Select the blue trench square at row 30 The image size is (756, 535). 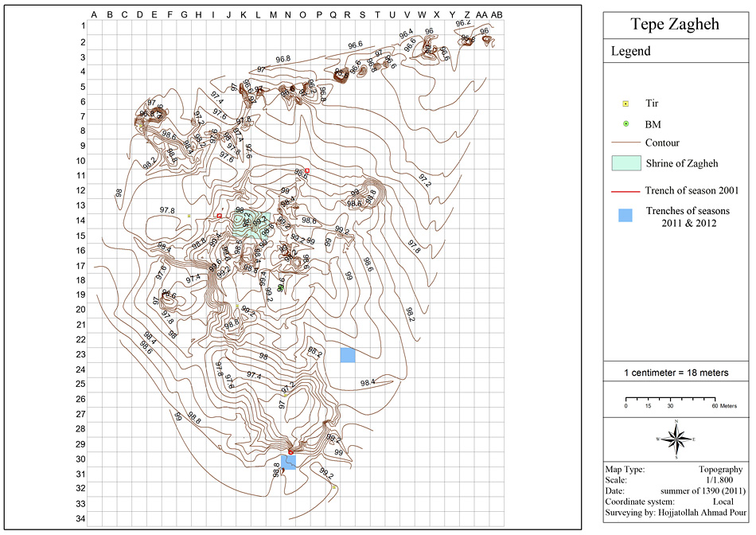[288, 462]
